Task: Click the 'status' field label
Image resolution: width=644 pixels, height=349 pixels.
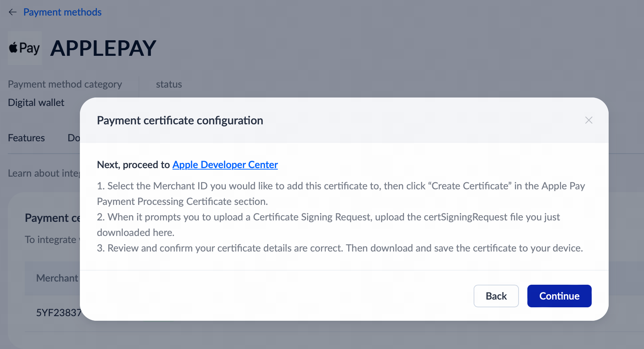Action: click(x=169, y=84)
